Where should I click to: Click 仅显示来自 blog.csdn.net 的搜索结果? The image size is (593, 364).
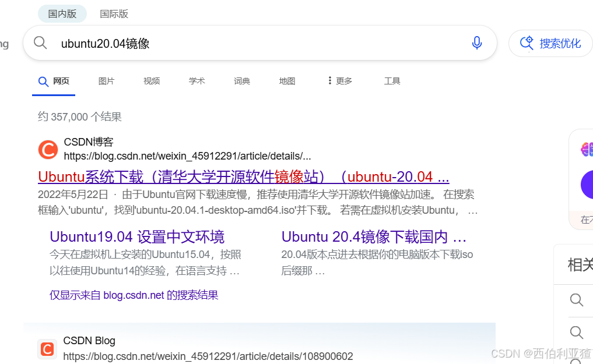[134, 295]
